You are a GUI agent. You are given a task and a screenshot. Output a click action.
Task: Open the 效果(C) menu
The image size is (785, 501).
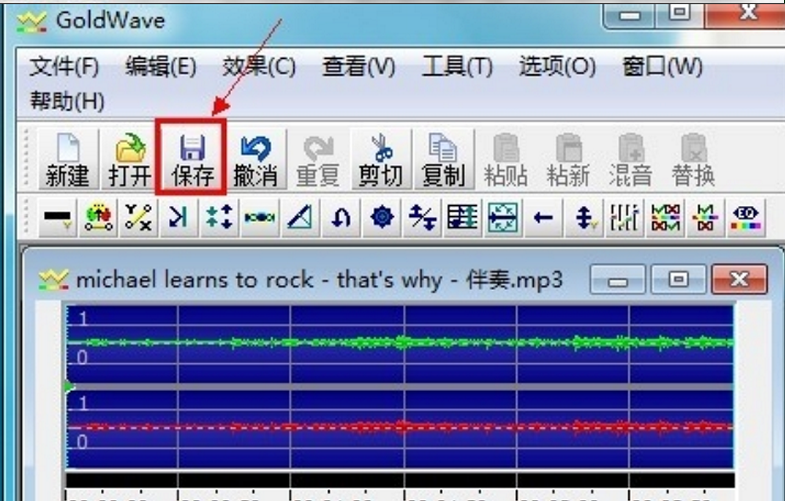(259, 67)
